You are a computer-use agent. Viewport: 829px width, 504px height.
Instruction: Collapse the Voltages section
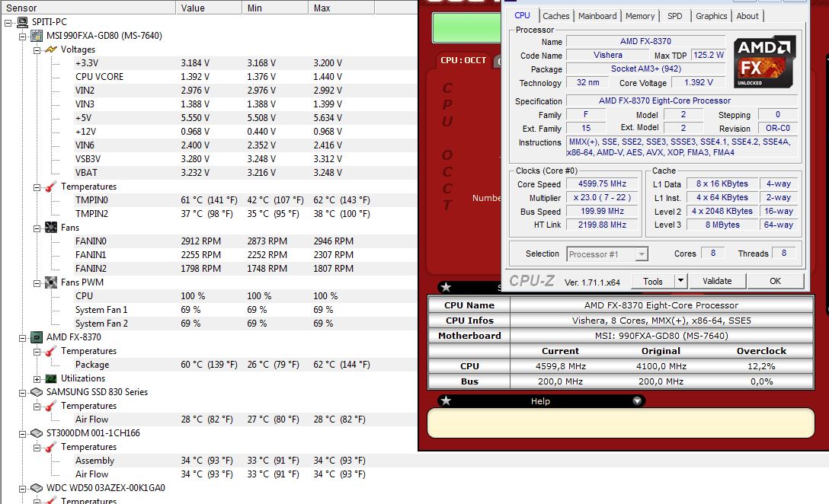tap(37, 50)
